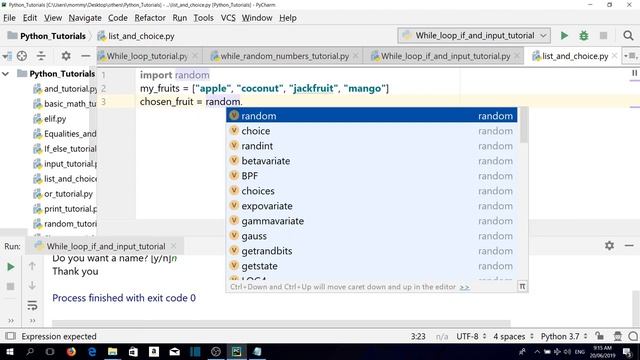Screen dimensions: 640x360
Task: Click the pi icon in completion popup
Action: 522,287
